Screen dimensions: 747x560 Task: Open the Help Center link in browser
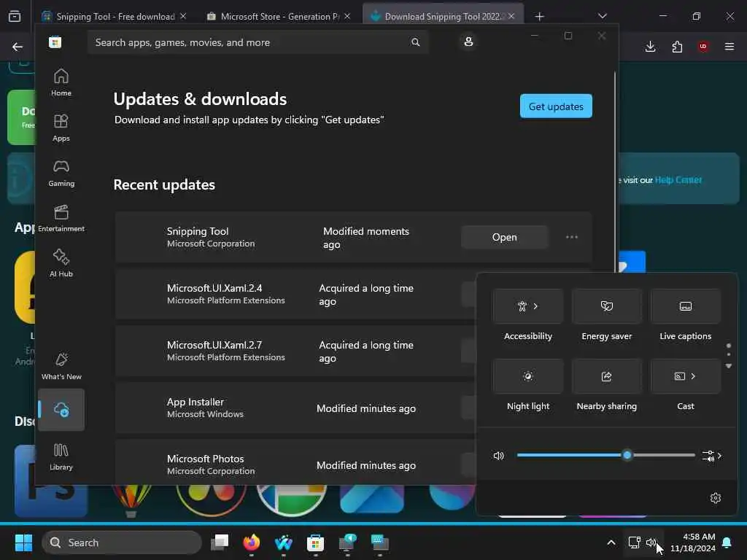click(x=678, y=180)
